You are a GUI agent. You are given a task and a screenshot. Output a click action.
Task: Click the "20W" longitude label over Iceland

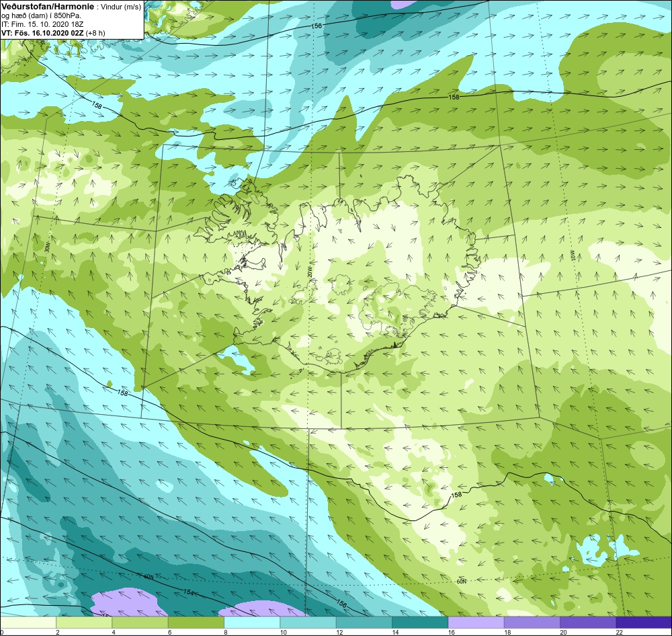click(309, 272)
